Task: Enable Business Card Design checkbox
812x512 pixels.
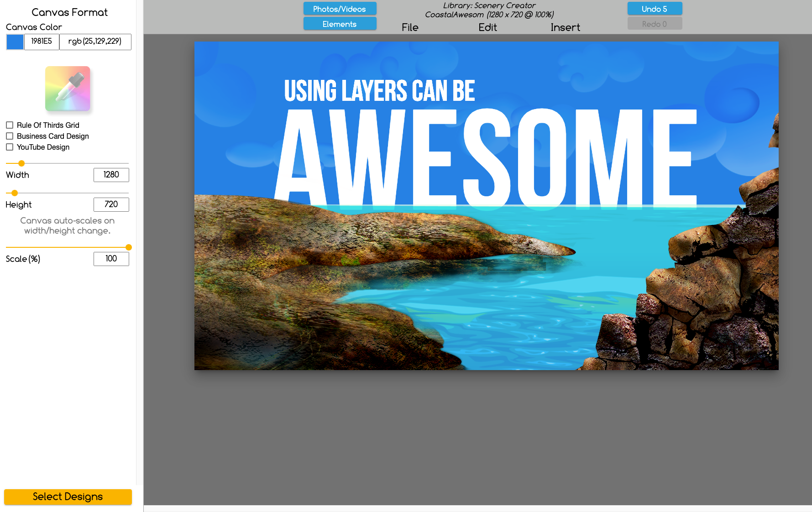Action: [x=10, y=136]
